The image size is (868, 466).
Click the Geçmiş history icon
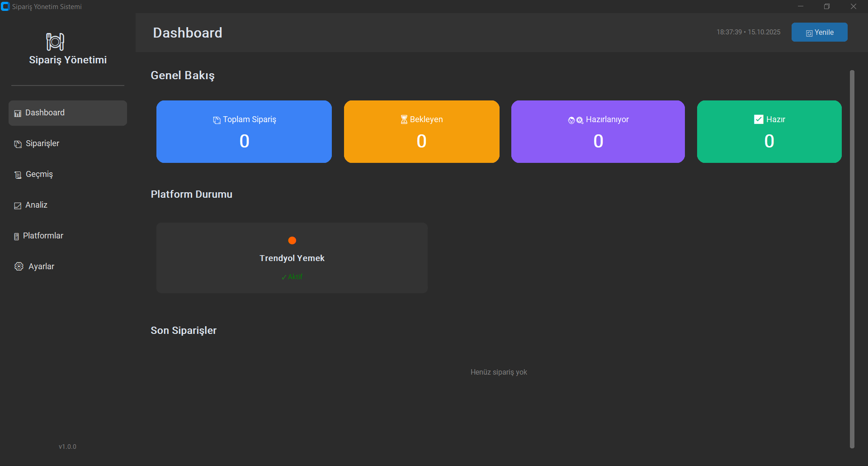pyautogui.click(x=18, y=175)
